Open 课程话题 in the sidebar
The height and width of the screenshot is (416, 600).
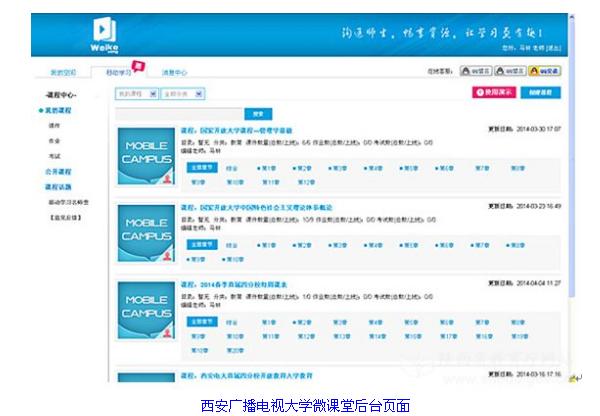pos(58,187)
